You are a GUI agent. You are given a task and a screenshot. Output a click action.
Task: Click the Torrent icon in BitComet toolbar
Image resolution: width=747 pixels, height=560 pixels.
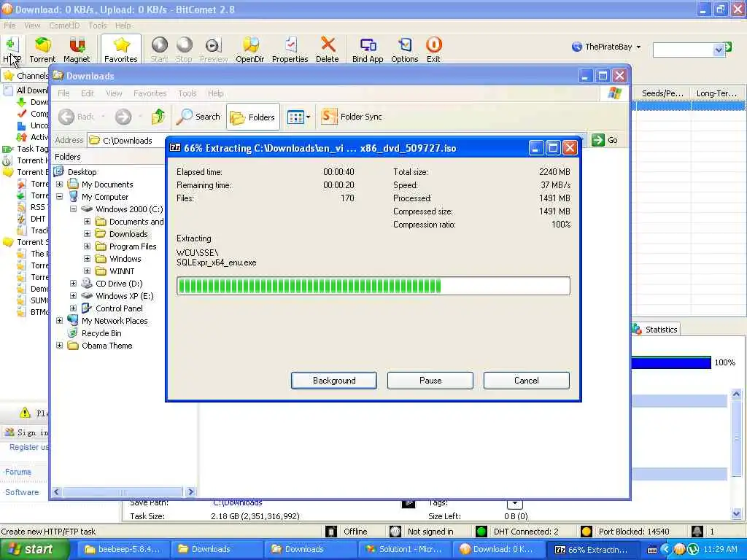42,50
